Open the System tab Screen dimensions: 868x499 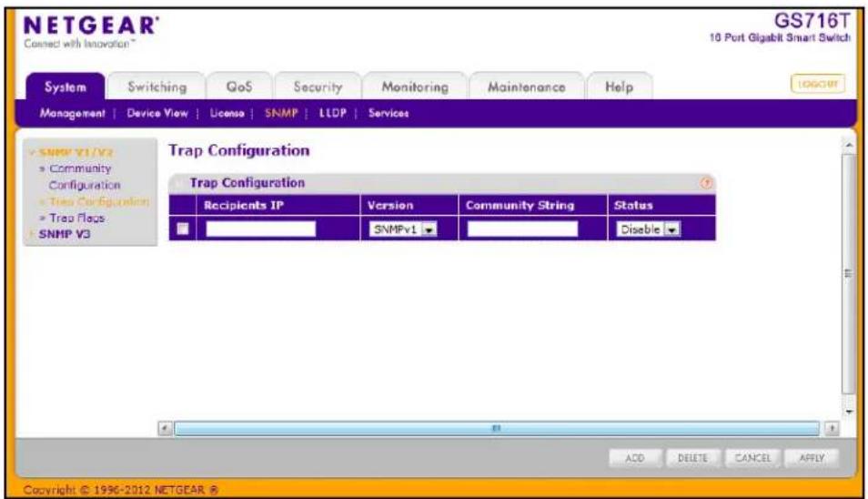pyautogui.click(x=66, y=87)
